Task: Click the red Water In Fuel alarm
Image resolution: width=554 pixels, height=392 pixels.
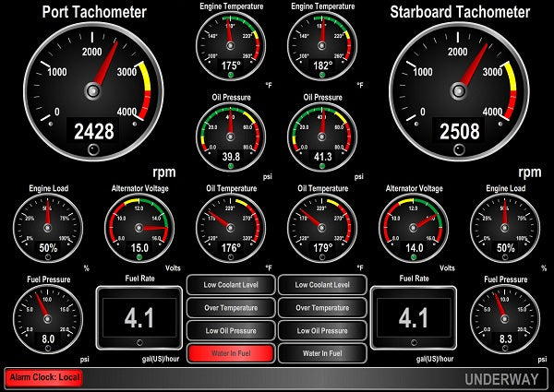Action: tap(231, 352)
